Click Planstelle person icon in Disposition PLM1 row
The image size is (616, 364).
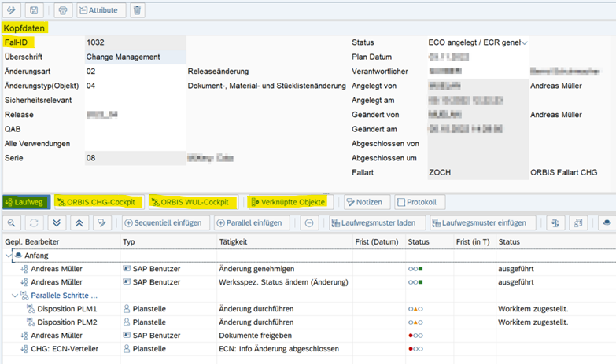pyautogui.click(x=127, y=309)
